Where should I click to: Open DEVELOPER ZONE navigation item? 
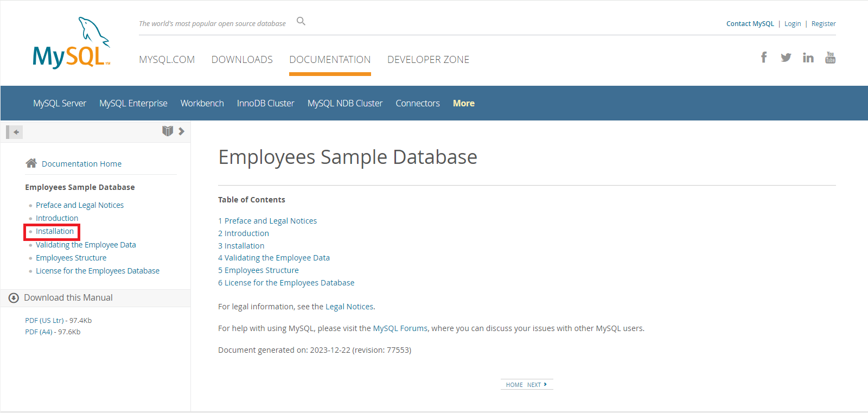(x=429, y=60)
